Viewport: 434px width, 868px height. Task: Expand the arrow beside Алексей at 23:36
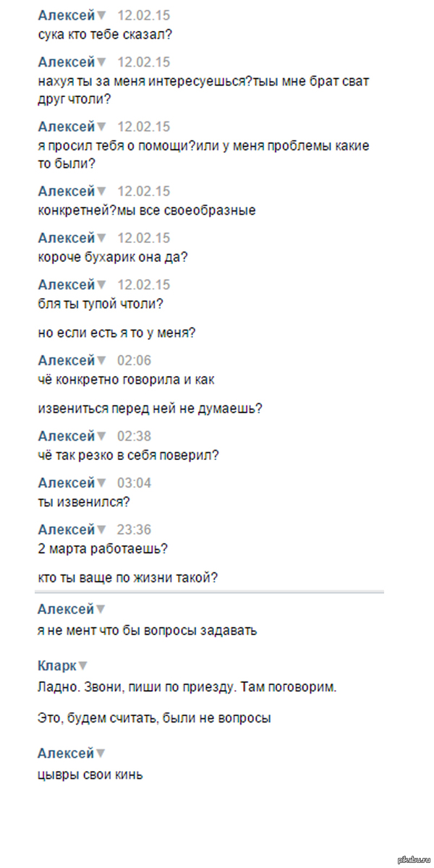(x=101, y=529)
